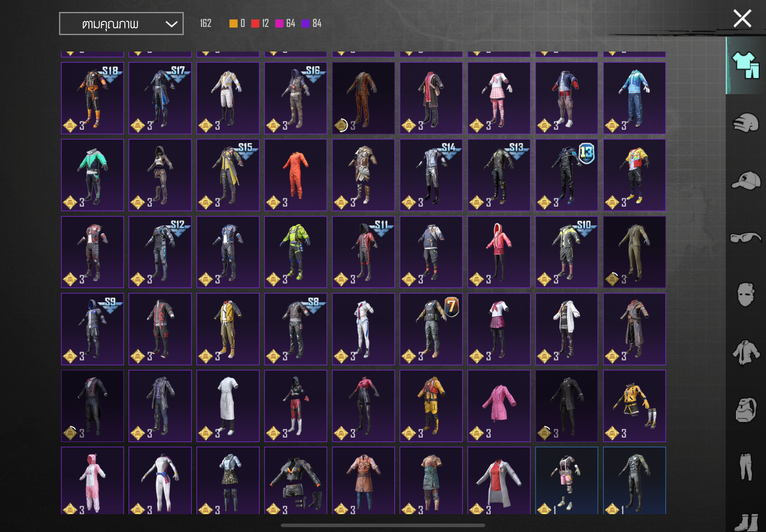Choose the pink bunny onesie outfit
Viewport: 766px width, 532px height.
[x=93, y=480]
